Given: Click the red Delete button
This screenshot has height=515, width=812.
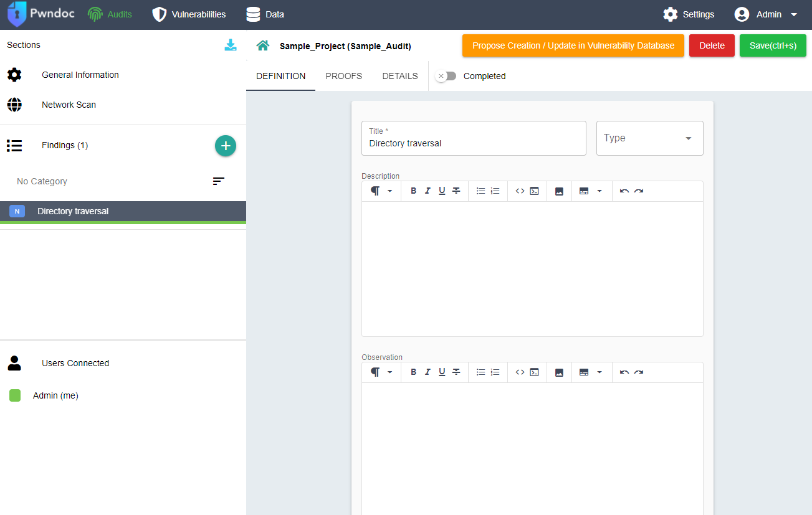Looking at the screenshot, I should 712,45.
